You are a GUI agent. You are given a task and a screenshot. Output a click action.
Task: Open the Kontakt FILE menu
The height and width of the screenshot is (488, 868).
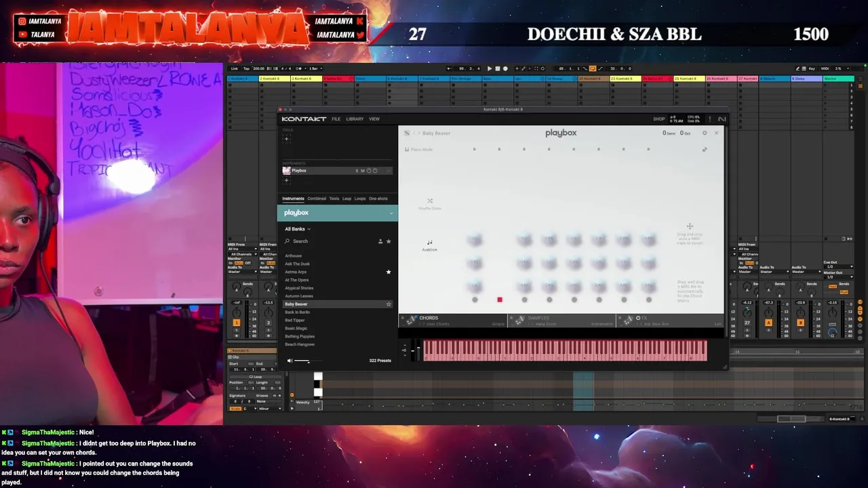[336, 119]
